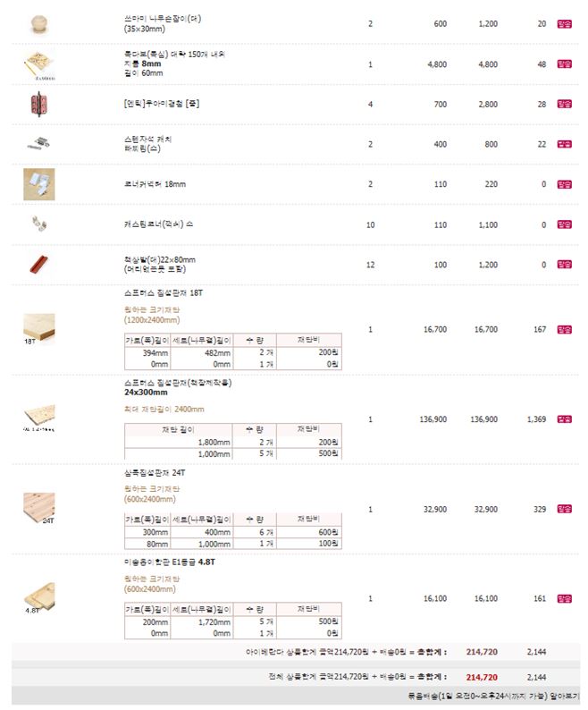
Task: Click the red 214,720 grand total amount
Action: coord(482,678)
